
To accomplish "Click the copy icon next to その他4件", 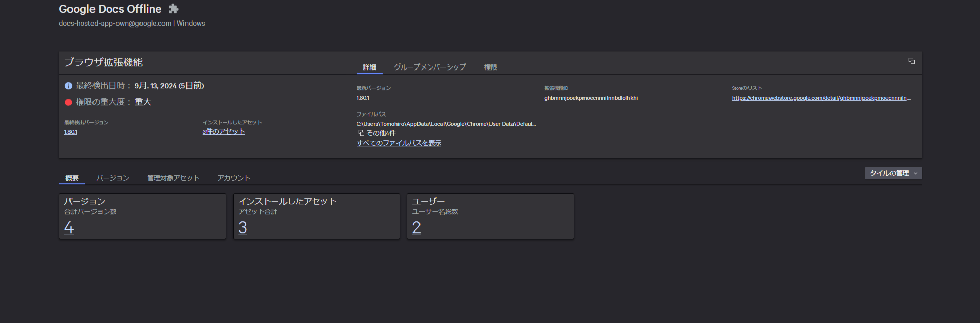I will [361, 133].
